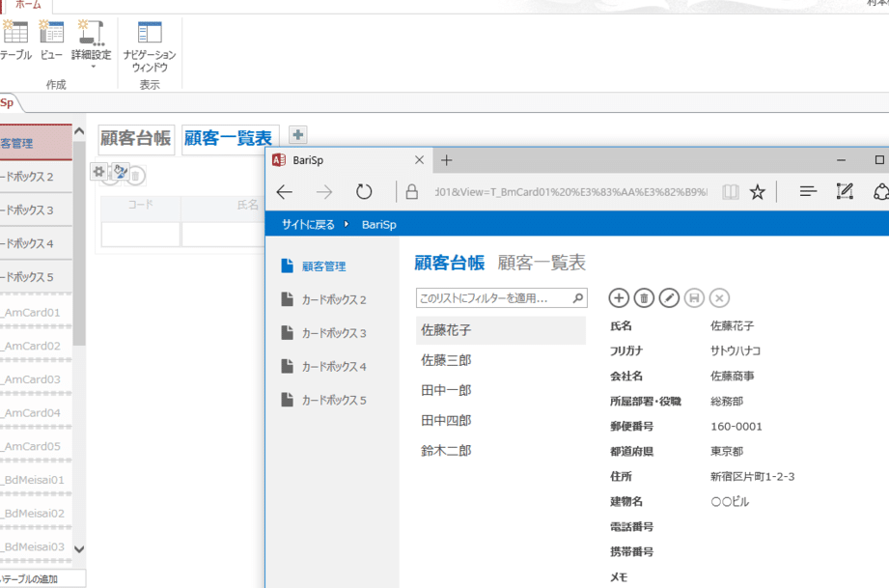Image resolution: width=889 pixels, height=588 pixels.
Task: Click the add new view plus button
Action: point(298,135)
